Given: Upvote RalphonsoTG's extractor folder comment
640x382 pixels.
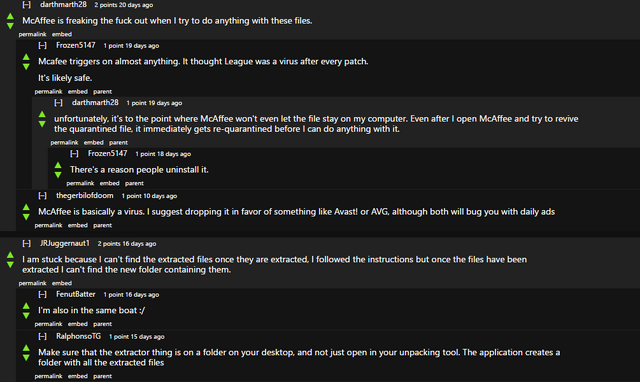Looking at the screenshot, I should [x=26, y=348].
